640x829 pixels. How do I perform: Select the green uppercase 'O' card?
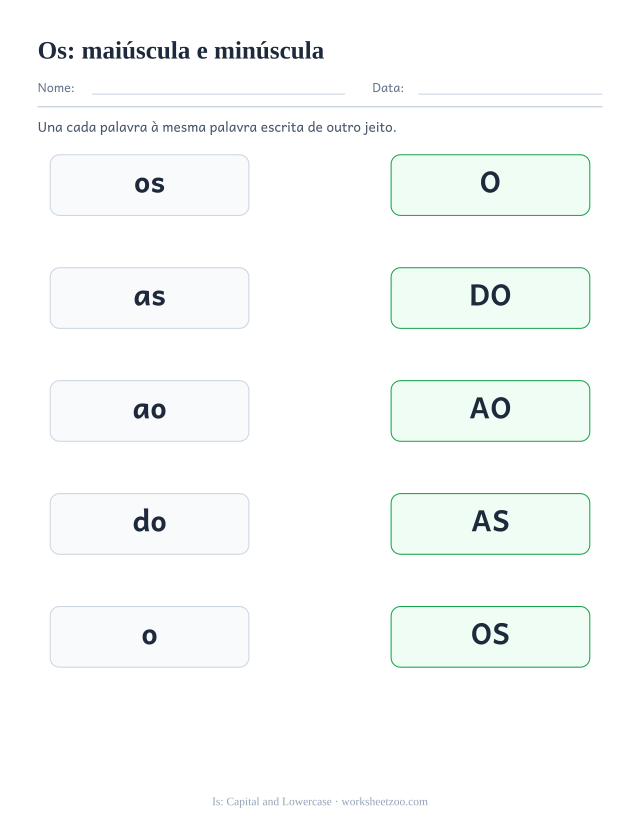tap(490, 185)
